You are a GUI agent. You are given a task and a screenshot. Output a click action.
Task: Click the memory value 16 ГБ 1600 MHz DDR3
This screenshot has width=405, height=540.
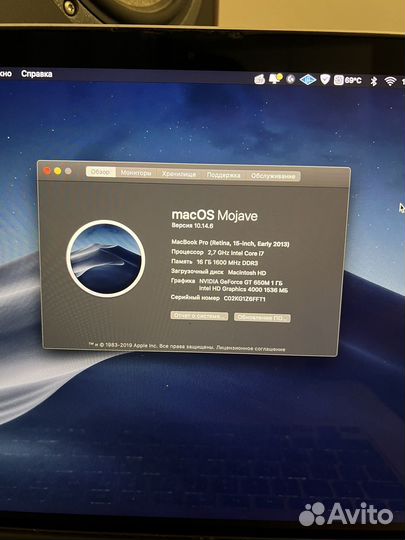(227, 262)
